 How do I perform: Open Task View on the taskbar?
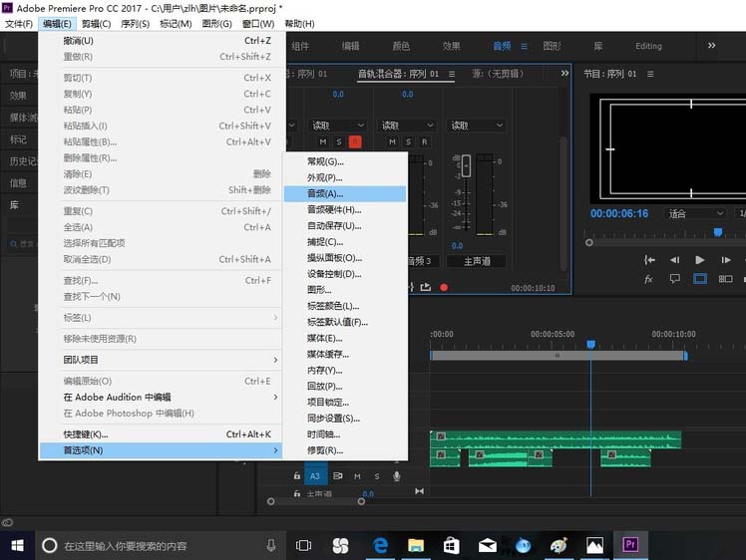tap(303, 545)
